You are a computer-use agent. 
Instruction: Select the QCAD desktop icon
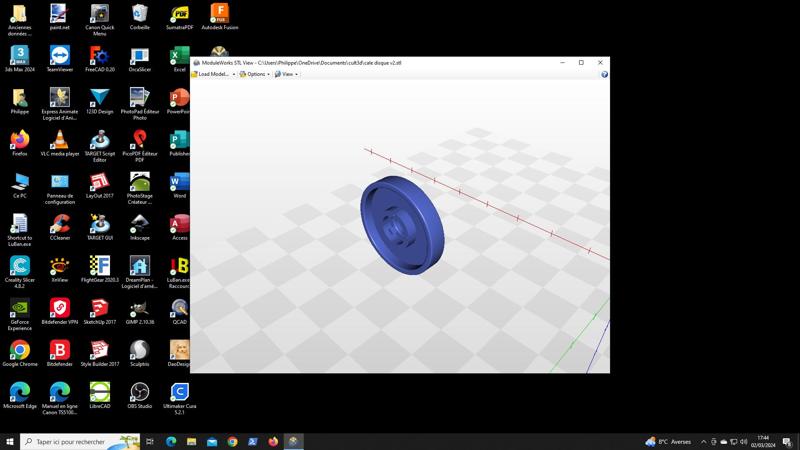180,311
